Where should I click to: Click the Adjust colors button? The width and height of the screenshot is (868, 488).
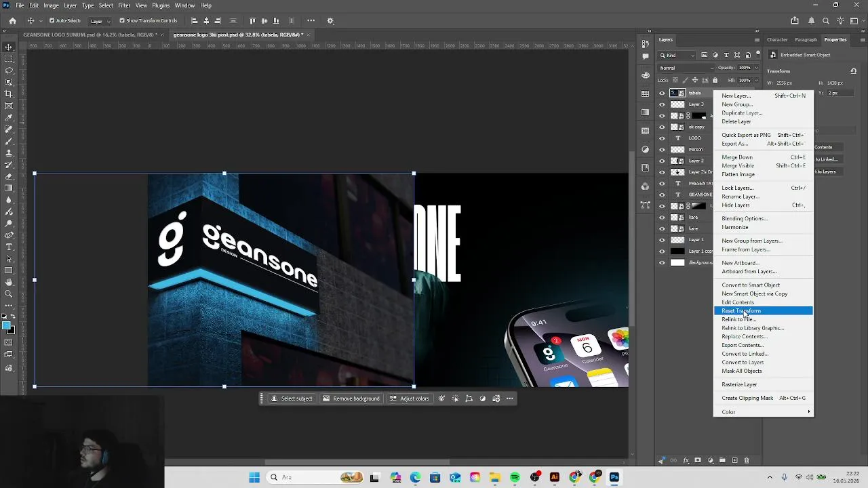(x=409, y=399)
